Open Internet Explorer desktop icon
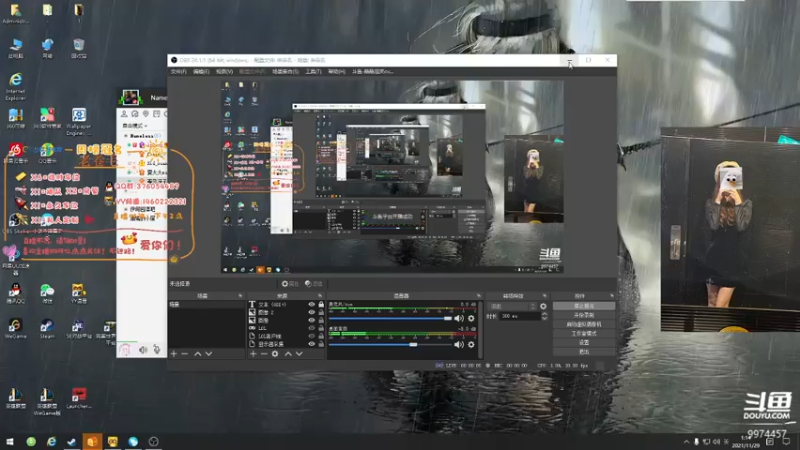 coord(15,86)
